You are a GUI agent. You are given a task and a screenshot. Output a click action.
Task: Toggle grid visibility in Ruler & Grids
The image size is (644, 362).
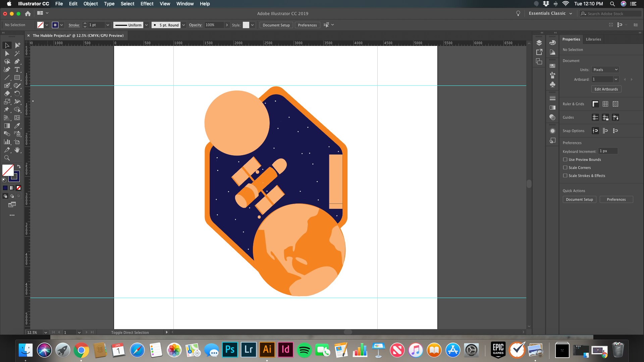pyautogui.click(x=605, y=104)
